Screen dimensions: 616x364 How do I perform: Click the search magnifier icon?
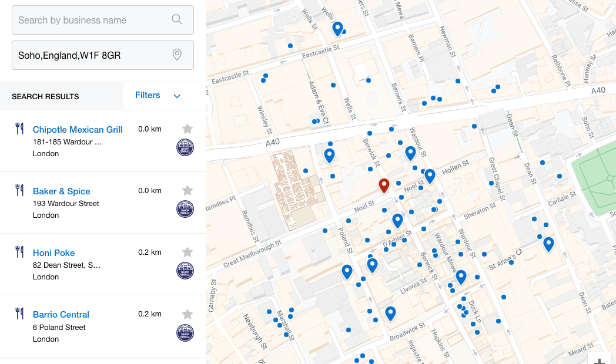tap(177, 20)
